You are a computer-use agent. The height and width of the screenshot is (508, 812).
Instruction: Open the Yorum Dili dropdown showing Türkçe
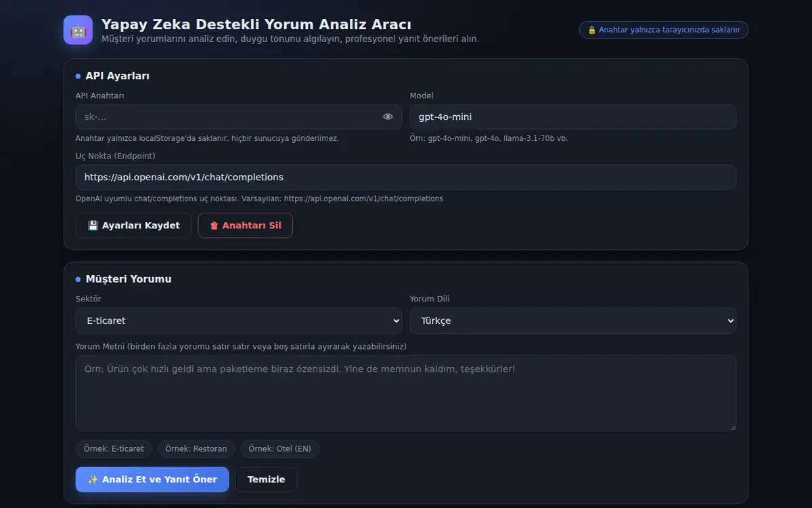coord(573,320)
